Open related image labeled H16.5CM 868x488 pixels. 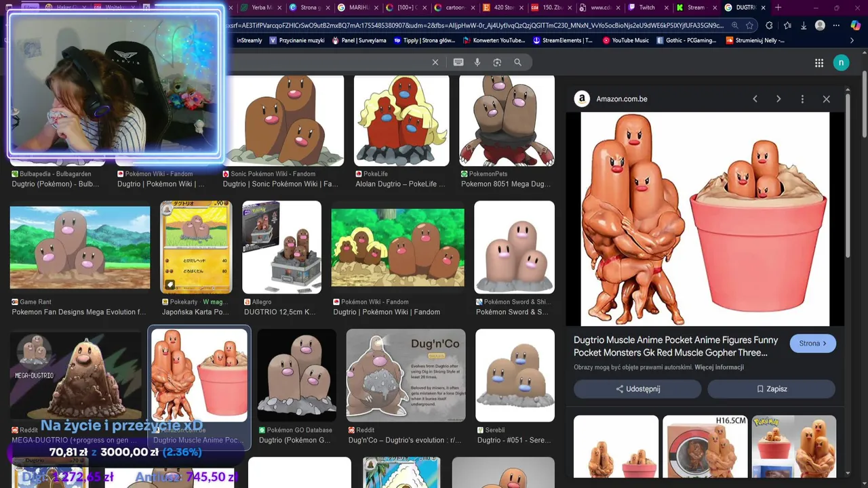pyautogui.click(x=705, y=447)
